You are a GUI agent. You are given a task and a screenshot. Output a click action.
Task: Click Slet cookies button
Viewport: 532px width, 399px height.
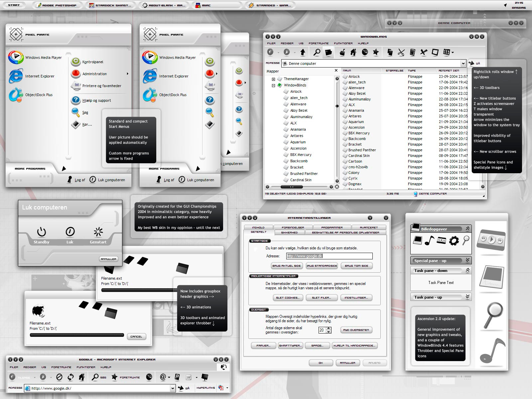coord(288,298)
